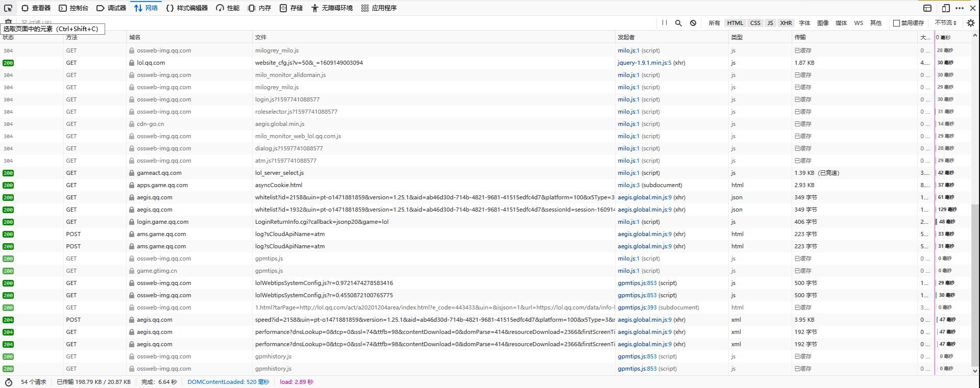980x388 pixels.
Task: Open jquery-1.9.1.min.js:5 initiator link
Action: (x=644, y=63)
